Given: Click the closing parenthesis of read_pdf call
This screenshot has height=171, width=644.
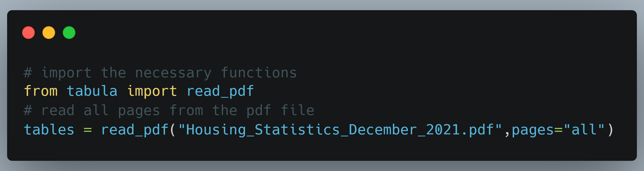Looking at the screenshot, I should click(x=610, y=130).
